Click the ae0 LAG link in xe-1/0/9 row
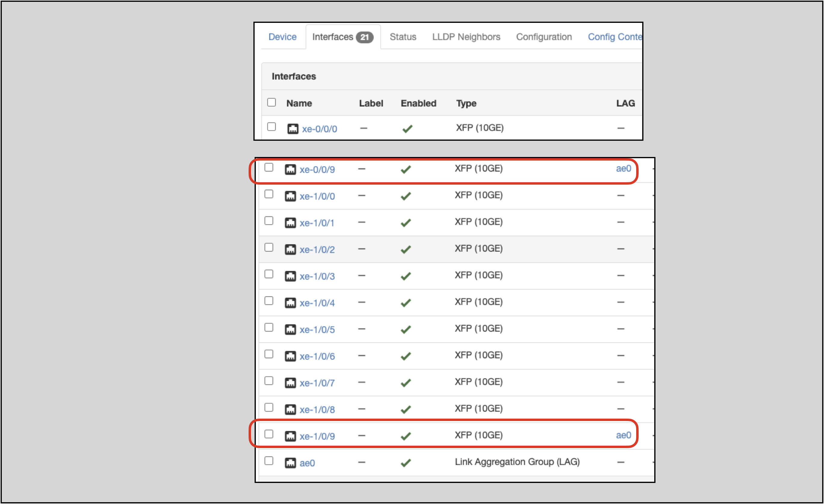Image resolution: width=824 pixels, height=504 pixels. coord(623,435)
